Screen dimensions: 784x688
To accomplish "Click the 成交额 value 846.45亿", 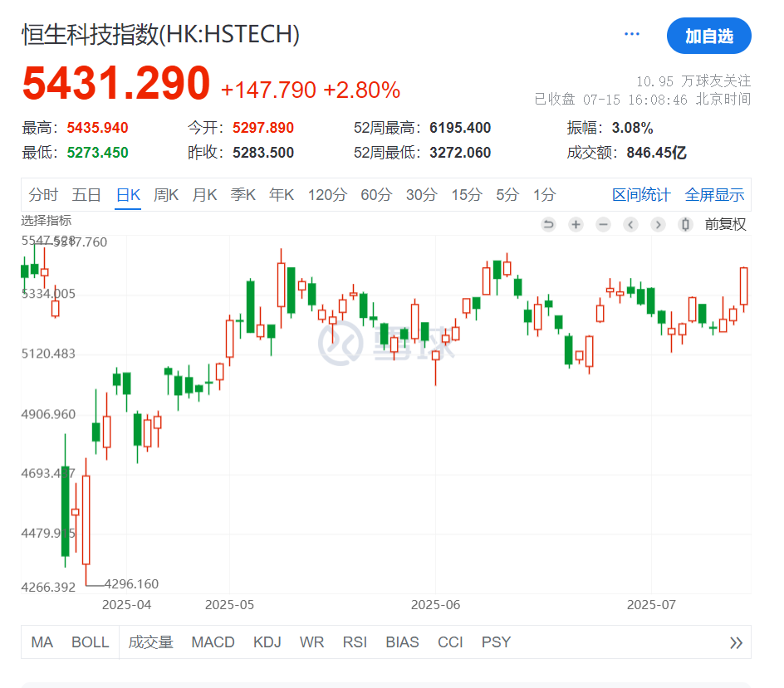I will coord(656,153).
